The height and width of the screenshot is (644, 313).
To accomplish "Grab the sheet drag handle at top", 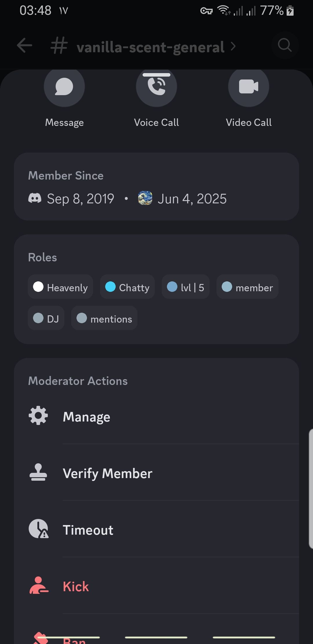I will (156, 75).
